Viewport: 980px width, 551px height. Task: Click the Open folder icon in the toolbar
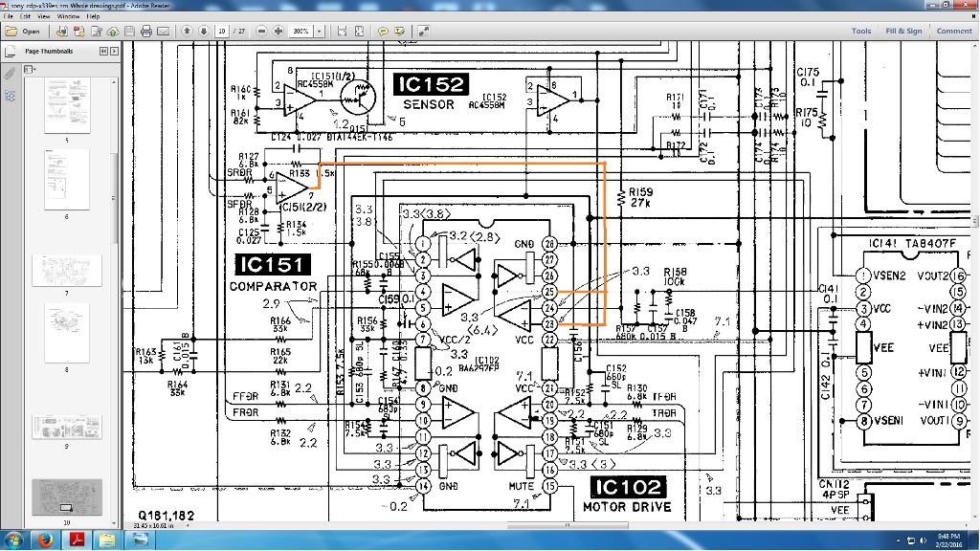coord(11,32)
